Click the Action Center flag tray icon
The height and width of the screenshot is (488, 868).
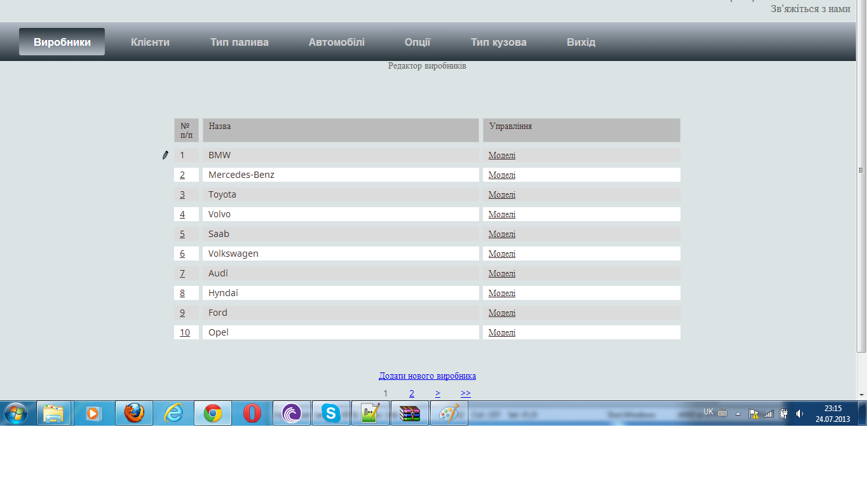tap(754, 414)
